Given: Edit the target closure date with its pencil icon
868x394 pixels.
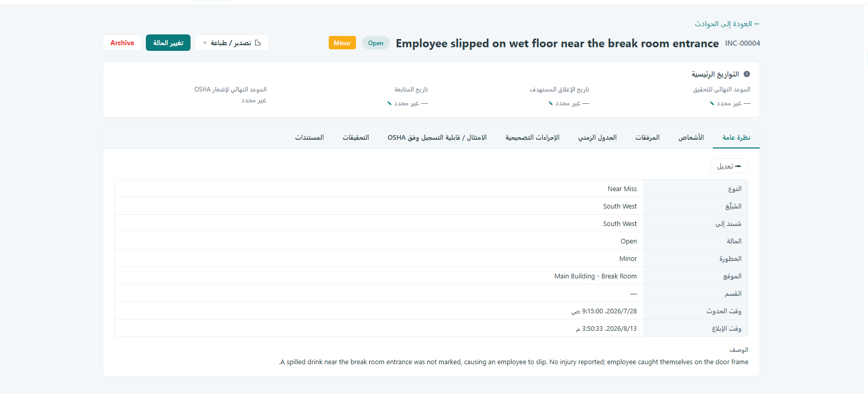Looking at the screenshot, I should [551, 103].
